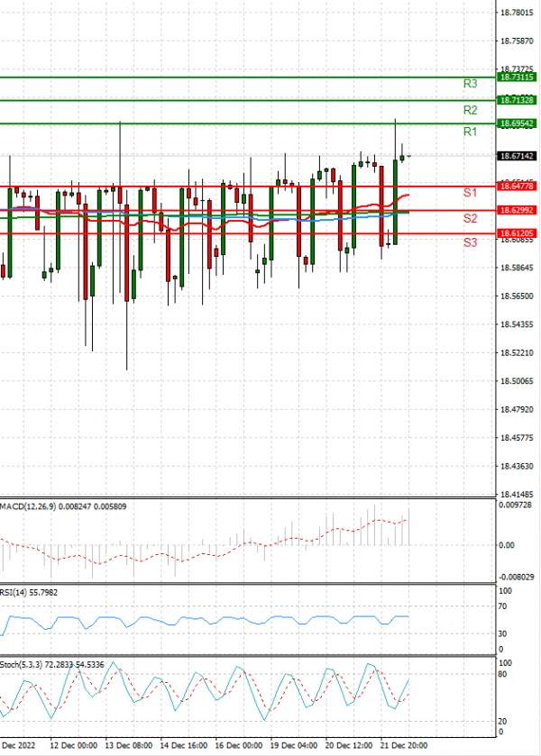Click the 21 Dec 20:00 time label

pos(403,745)
